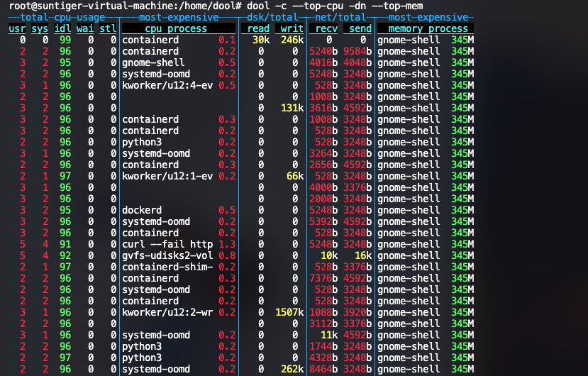Click the "wai" column header
The width and height of the screenshot is (588, 376).
click(x=85, y=28)
